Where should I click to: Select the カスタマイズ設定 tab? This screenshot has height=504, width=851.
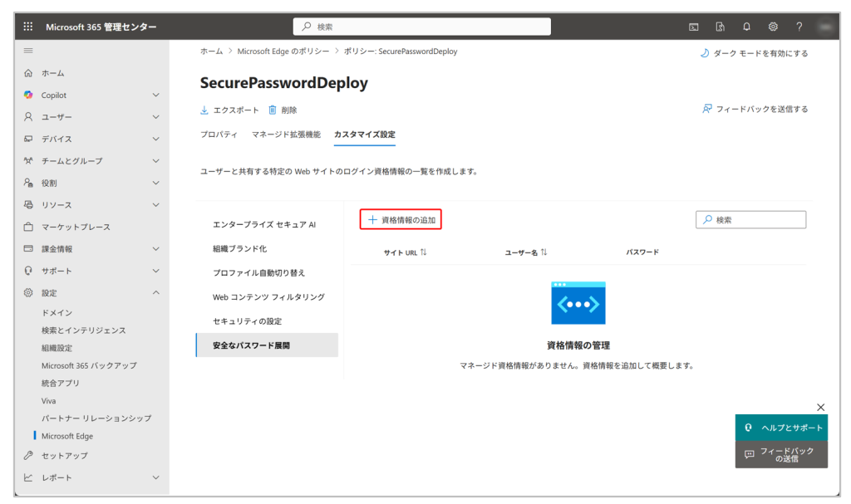365,135
